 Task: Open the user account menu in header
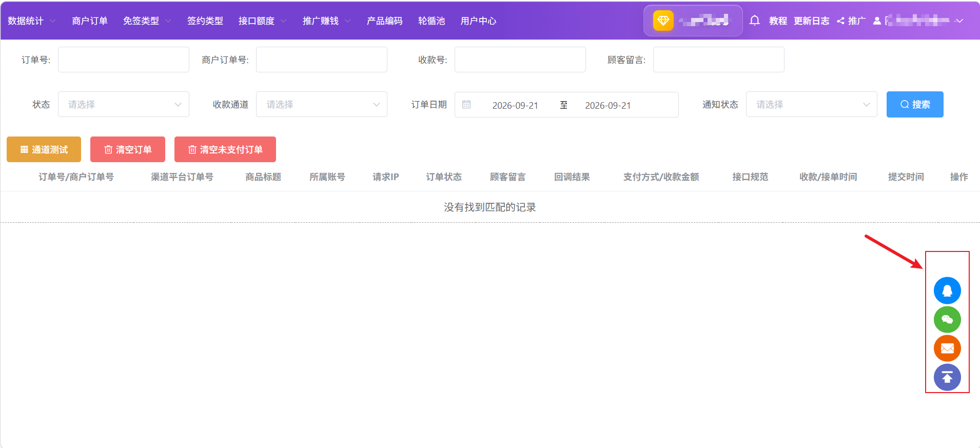tap(918, 21)
